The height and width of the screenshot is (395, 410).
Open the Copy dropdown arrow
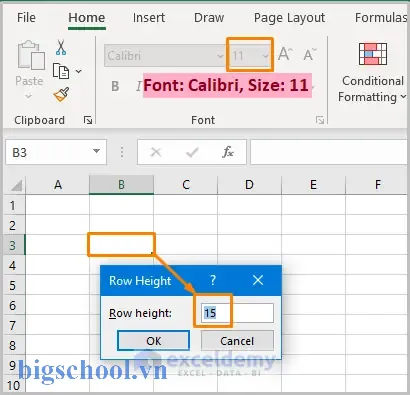[x=79, y=71]
